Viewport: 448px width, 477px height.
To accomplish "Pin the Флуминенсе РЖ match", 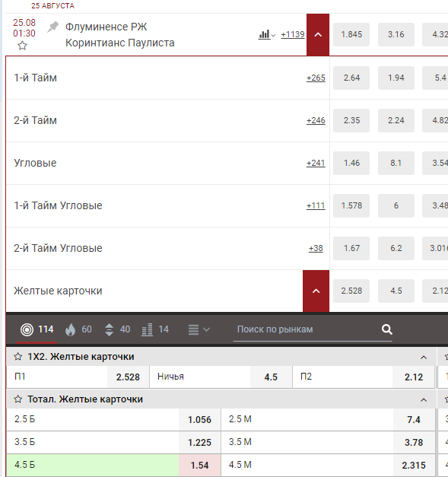I will click(x=52, y=27).
